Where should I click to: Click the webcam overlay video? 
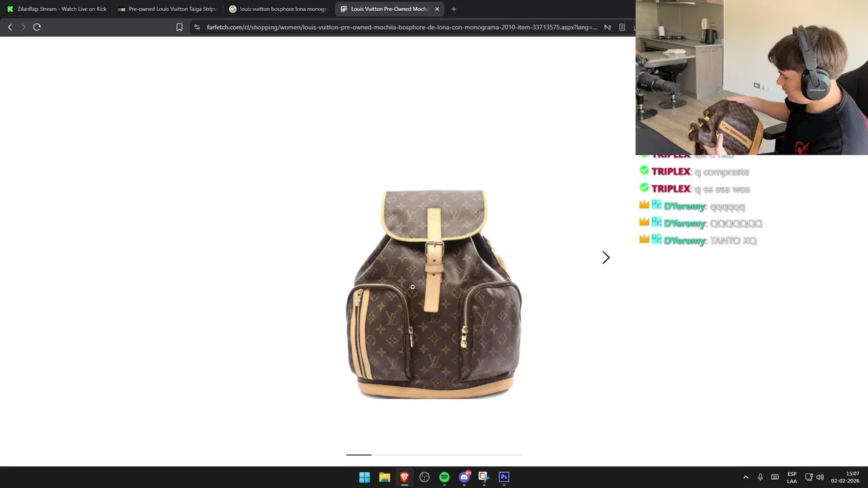(751, 77)
